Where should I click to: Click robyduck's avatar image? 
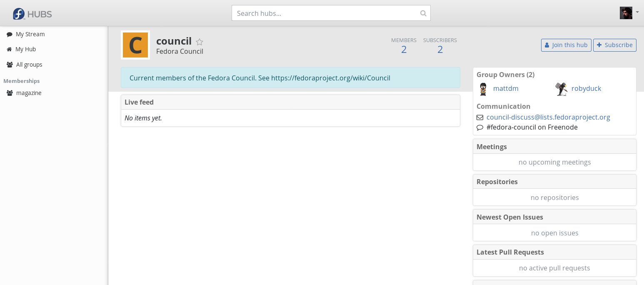[562, 89]
